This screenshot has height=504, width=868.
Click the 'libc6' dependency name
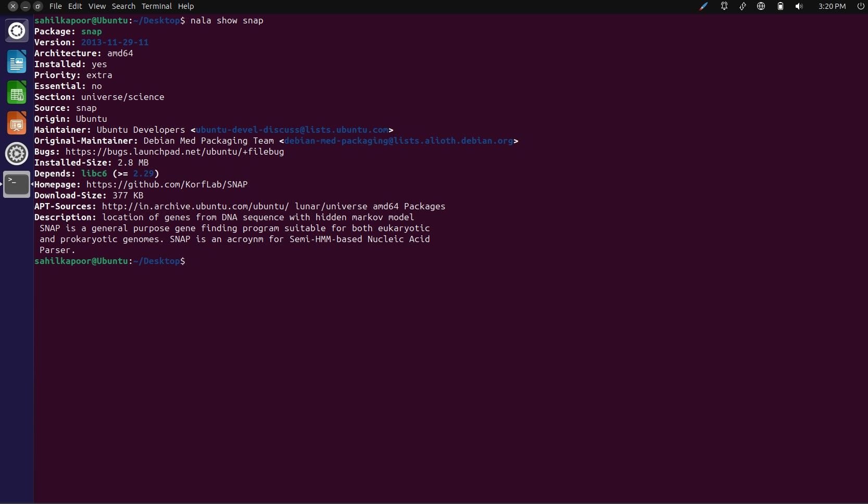coord(94,173)
